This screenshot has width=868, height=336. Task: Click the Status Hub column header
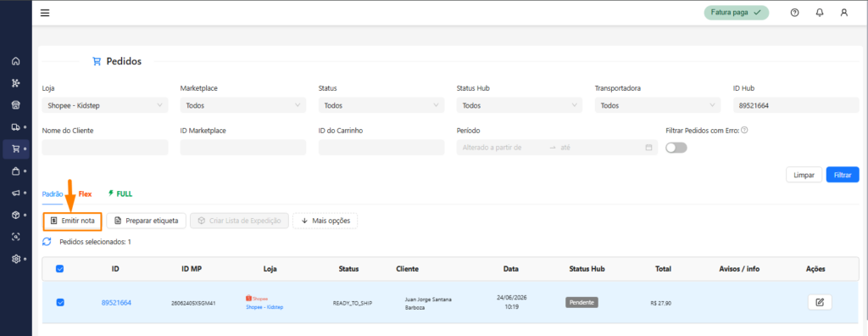pos(587,269)
